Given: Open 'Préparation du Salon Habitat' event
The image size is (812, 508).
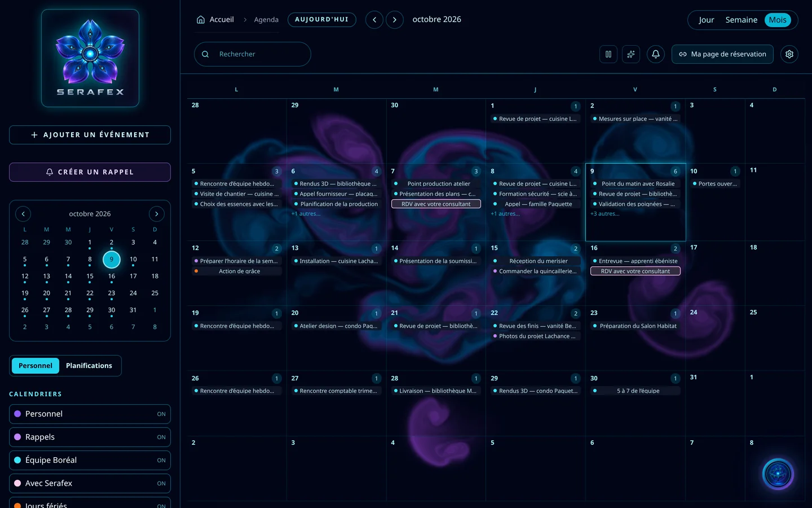Looking at the screenshot, I should (x=636, y=326).
